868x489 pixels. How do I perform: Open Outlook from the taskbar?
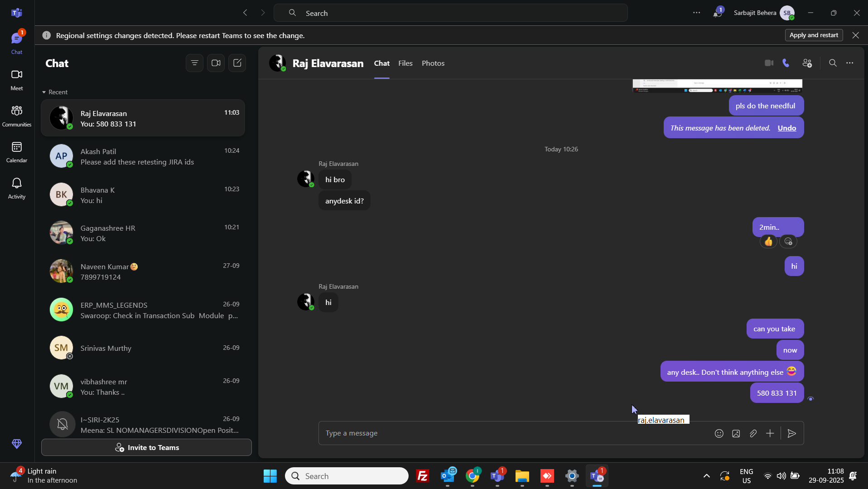pyautogui.click(x=448, y=476)
